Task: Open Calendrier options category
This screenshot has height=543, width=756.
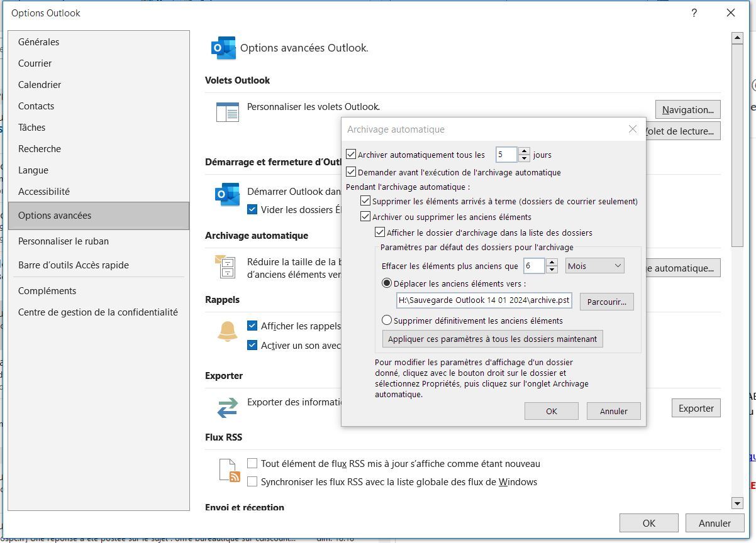Action: coord(99,85)
